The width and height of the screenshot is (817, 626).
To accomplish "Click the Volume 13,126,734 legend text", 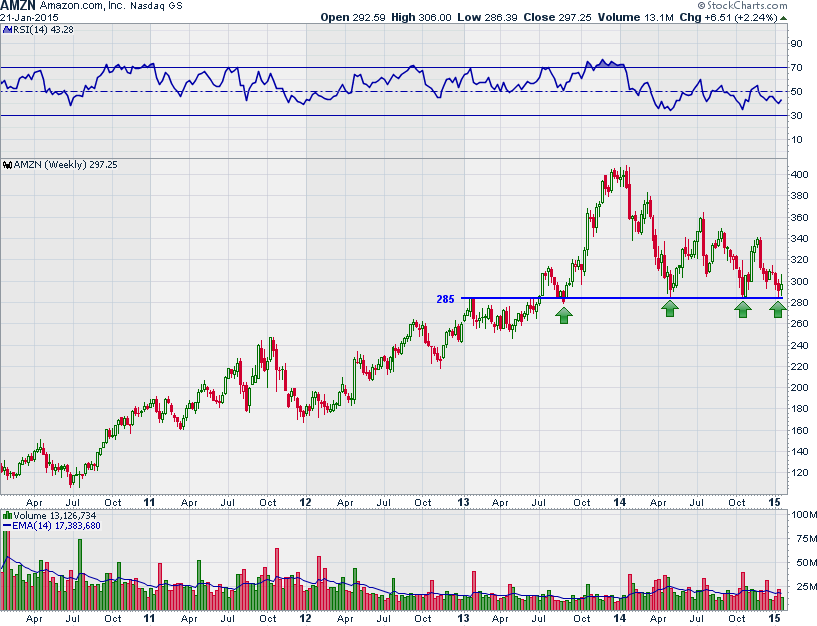I will (55, 516).
